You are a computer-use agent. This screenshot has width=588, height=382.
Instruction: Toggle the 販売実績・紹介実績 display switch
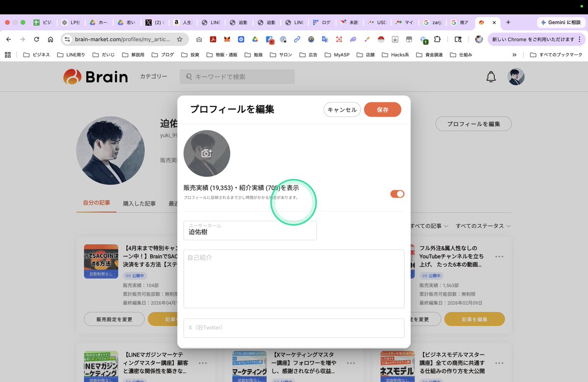(x=397, y=194)
